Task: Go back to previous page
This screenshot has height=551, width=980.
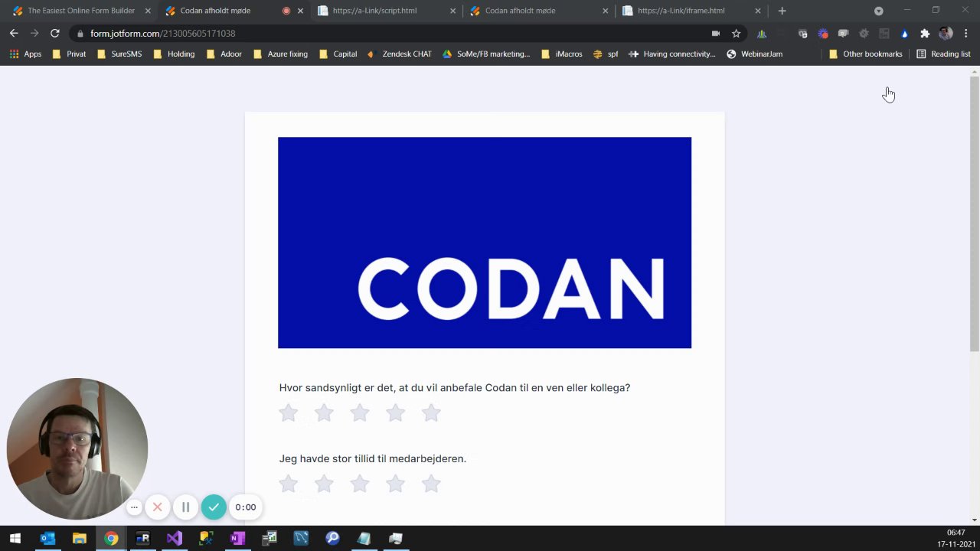Action: coord(14,33)
